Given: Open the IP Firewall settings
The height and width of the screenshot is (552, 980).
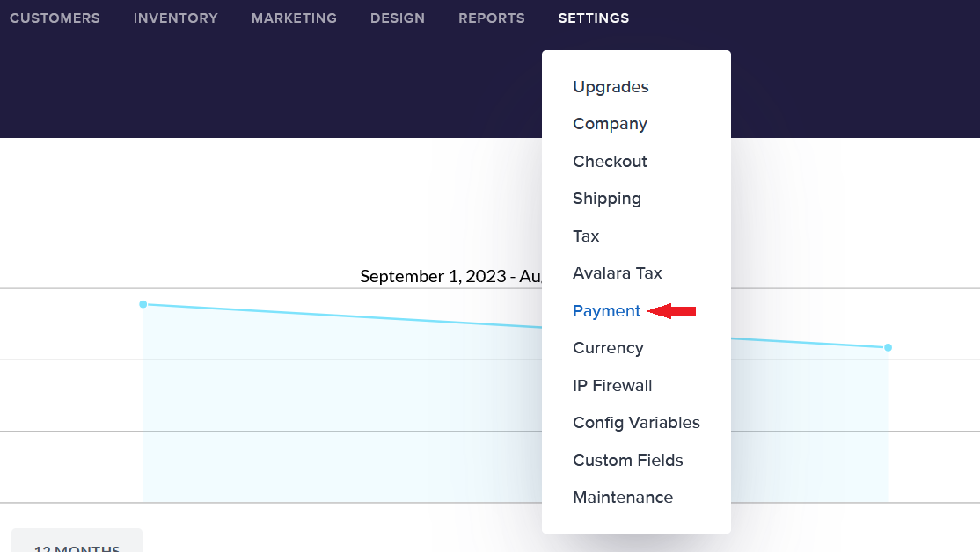Looking at the screenshot, I should 612,386.
